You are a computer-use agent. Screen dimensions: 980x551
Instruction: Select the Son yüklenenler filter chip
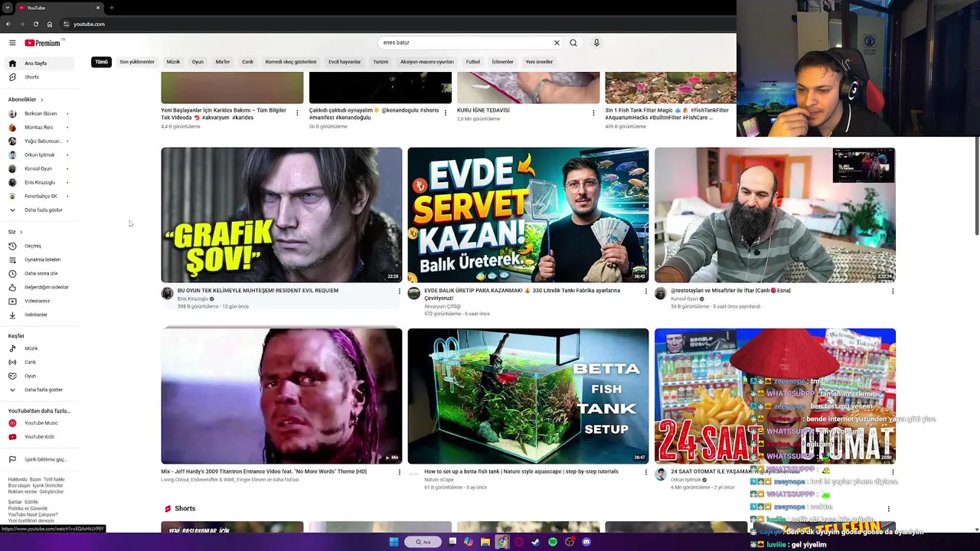pyautogui.click(x=137, y=62)
